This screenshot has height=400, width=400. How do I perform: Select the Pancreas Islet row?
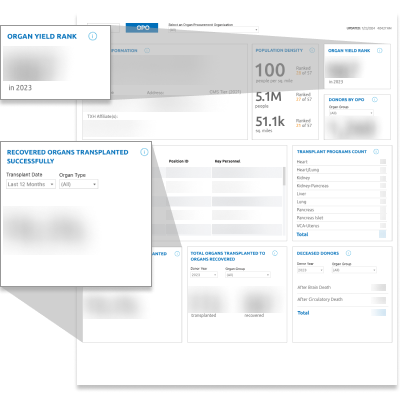click(341, 218)
